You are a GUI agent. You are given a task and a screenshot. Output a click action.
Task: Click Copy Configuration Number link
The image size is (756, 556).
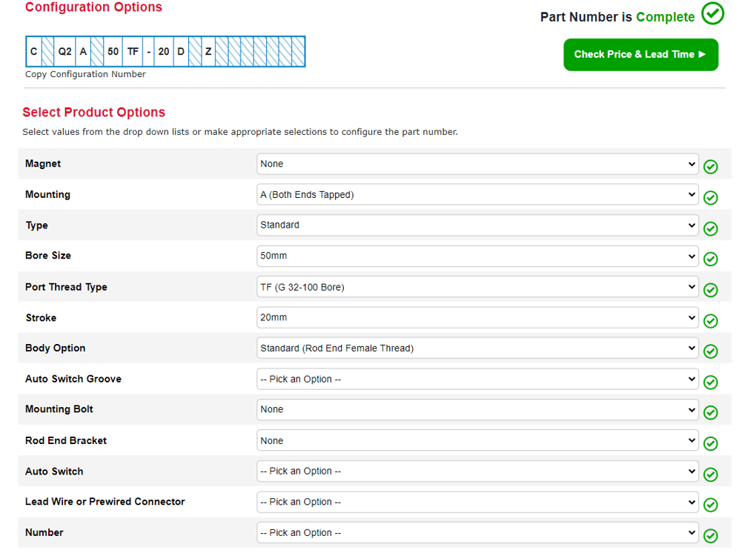(85, 74)
